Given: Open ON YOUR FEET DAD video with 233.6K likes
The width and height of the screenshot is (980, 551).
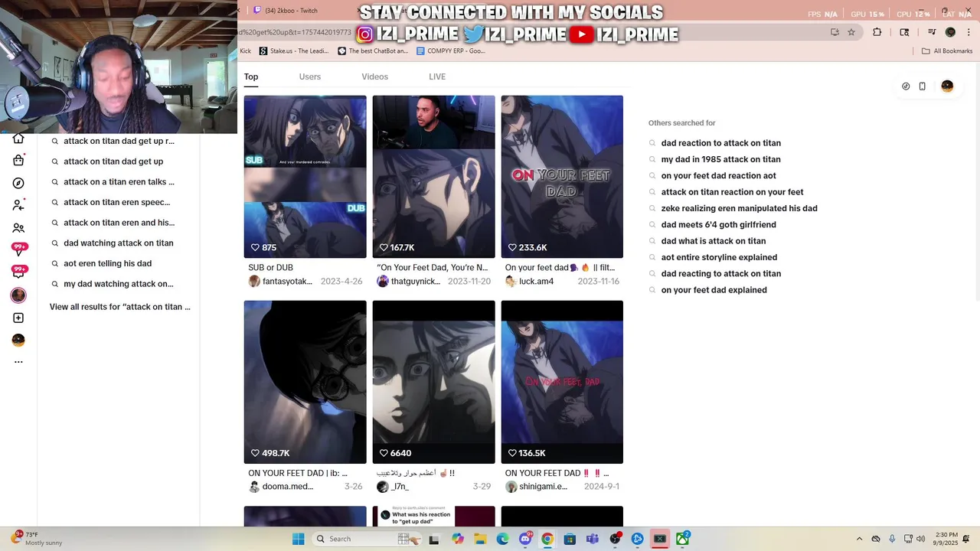Looking at the screenshot, I should tap(562, 177).
